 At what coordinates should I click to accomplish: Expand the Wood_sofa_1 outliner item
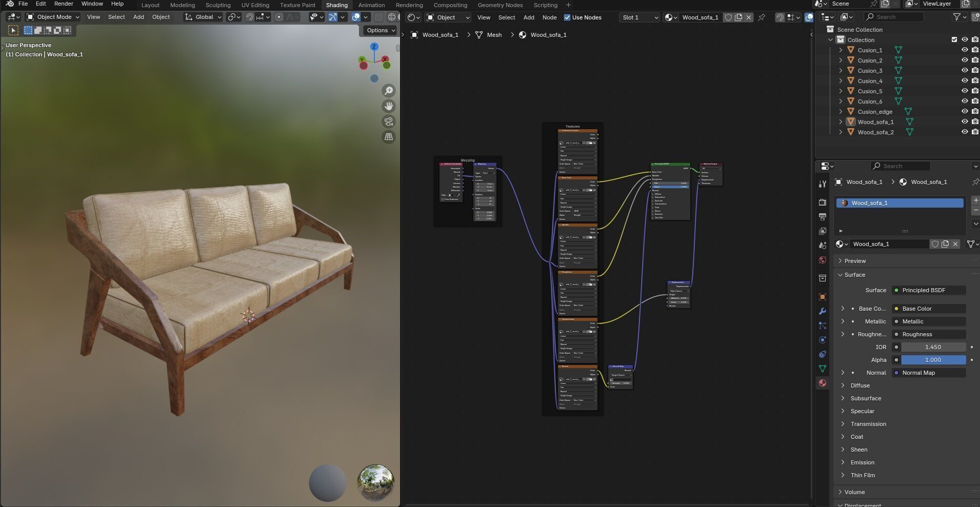click(841, 121)
